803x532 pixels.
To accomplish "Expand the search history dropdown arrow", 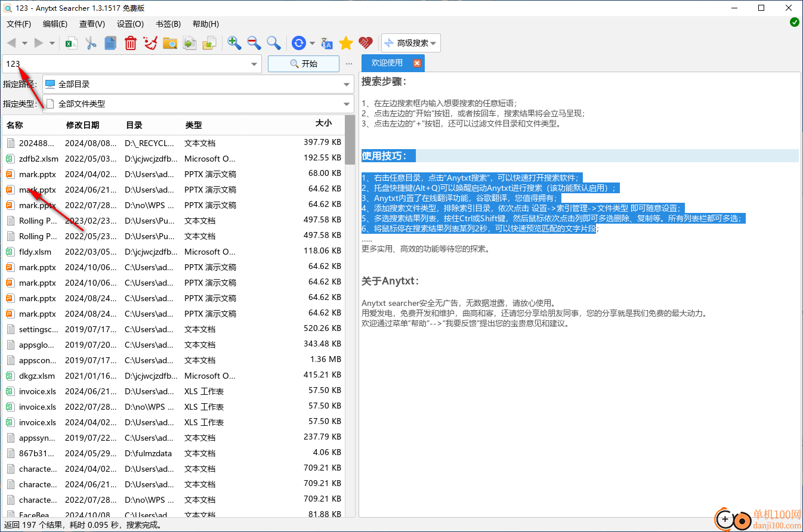I will tap(255, 64).
